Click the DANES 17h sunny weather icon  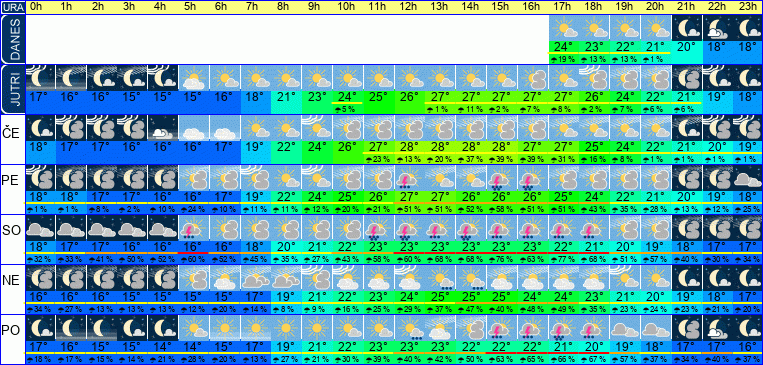click(x=563, y=28)
